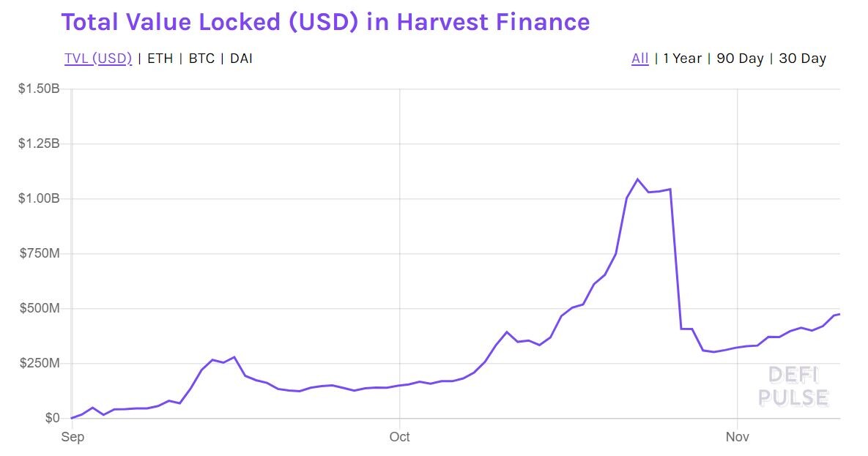Switch chart denomination to ETH

pyautogui.click(x=160, y=59)
